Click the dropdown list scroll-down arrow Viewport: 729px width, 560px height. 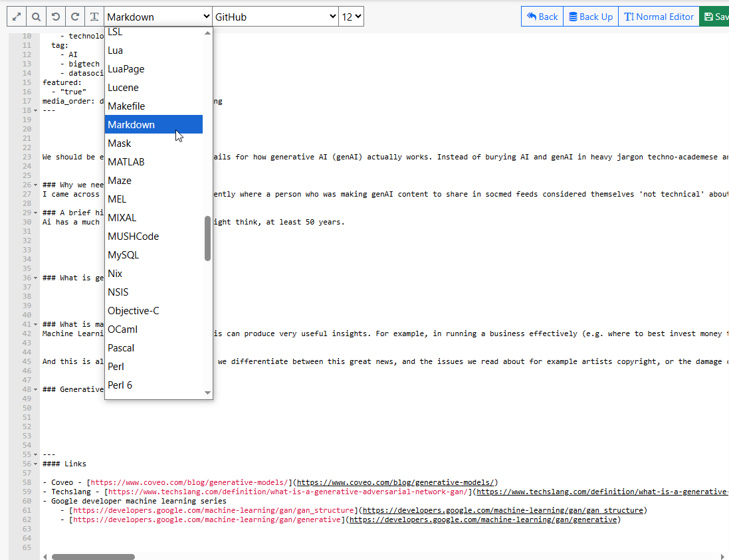point(207,393)
